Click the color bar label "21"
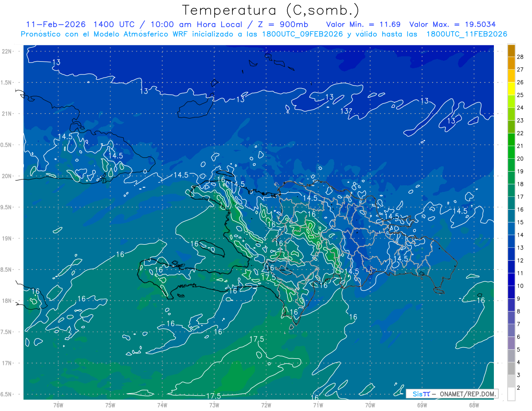Image resolution: width=532 pixels, height=411 pixels. (x=520, y=146)
